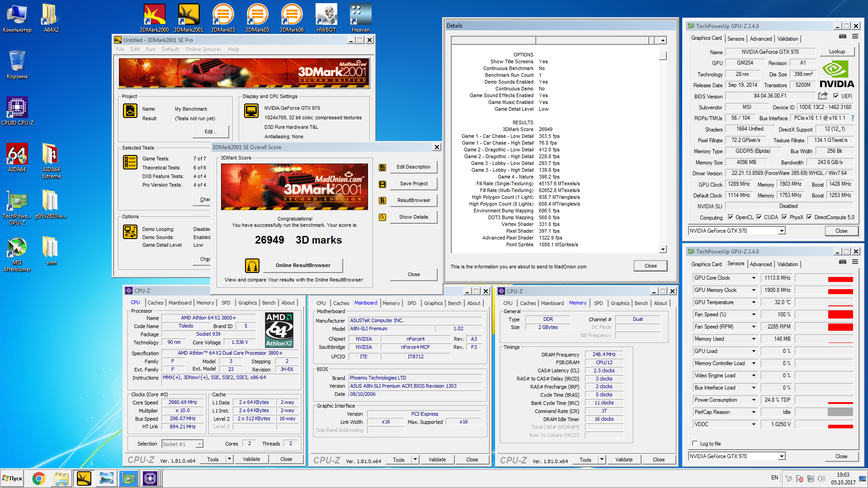Click the Save Project button
Viewport: 868px width, 488px height.
[x=413, y=183]
